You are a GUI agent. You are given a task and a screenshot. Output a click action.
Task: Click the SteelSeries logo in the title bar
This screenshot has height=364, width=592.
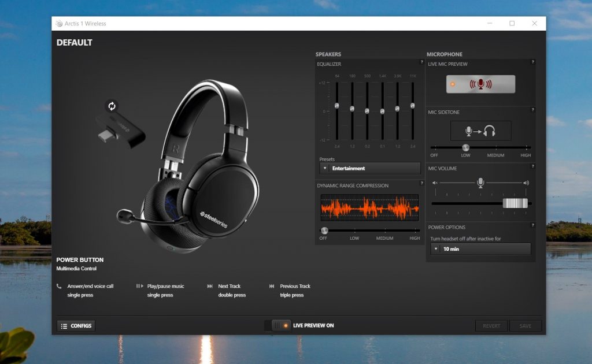click(60, 23)
